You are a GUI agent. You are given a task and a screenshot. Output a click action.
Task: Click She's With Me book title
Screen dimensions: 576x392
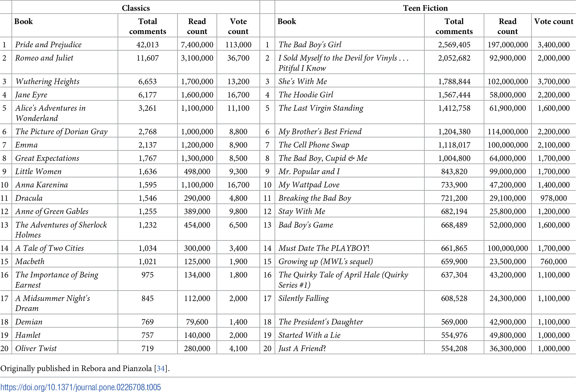coord(303,81)
